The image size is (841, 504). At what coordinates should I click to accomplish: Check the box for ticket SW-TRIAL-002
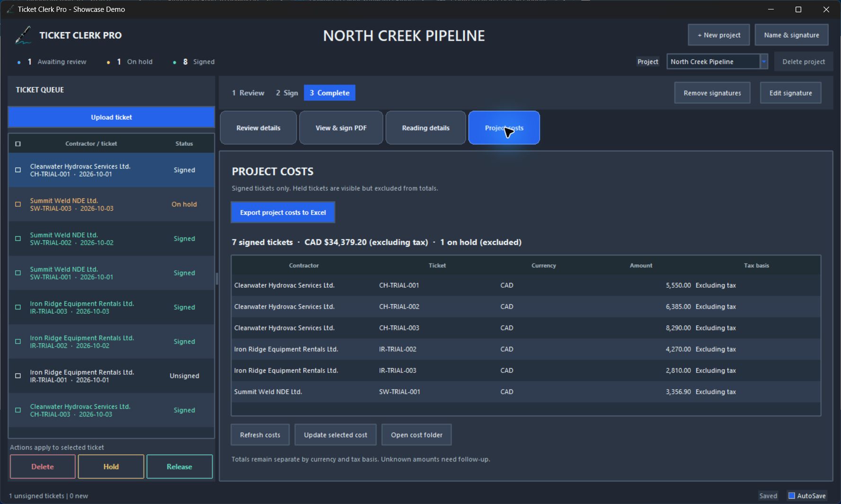(x=18, y=239)
